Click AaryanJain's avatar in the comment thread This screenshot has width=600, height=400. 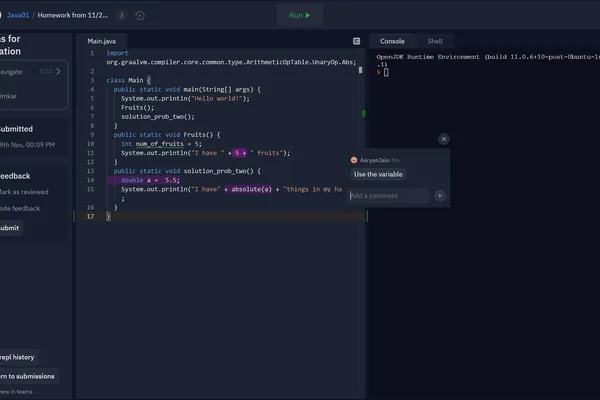tap(354, 160)
